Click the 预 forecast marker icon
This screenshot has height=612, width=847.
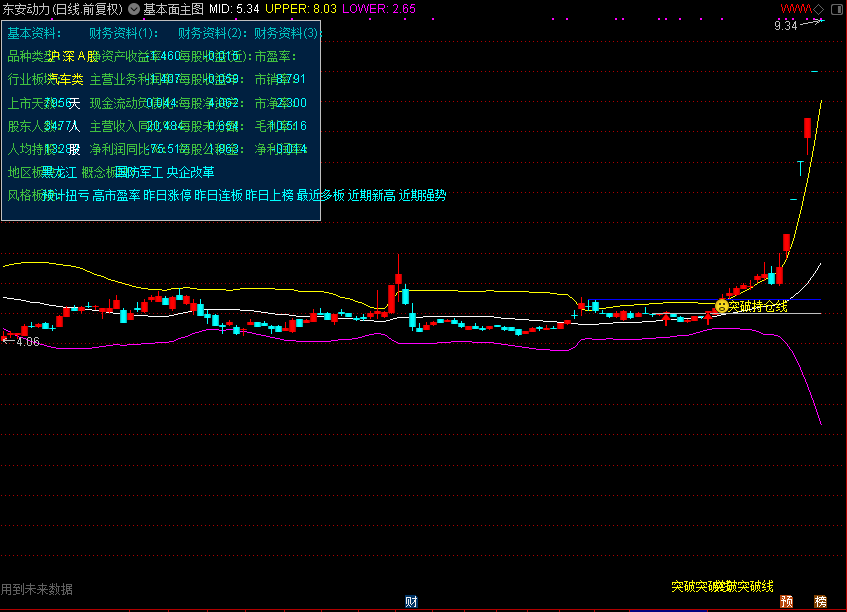(786, 602)
